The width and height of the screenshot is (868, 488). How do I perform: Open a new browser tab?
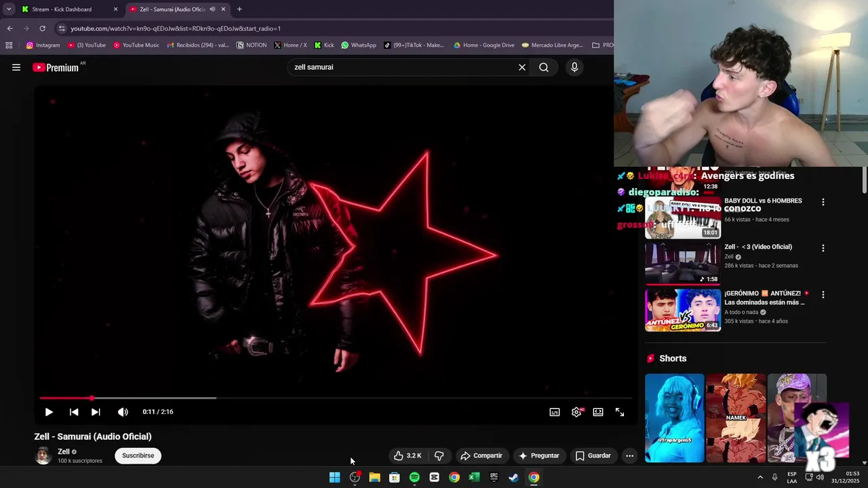coord(239,9)
